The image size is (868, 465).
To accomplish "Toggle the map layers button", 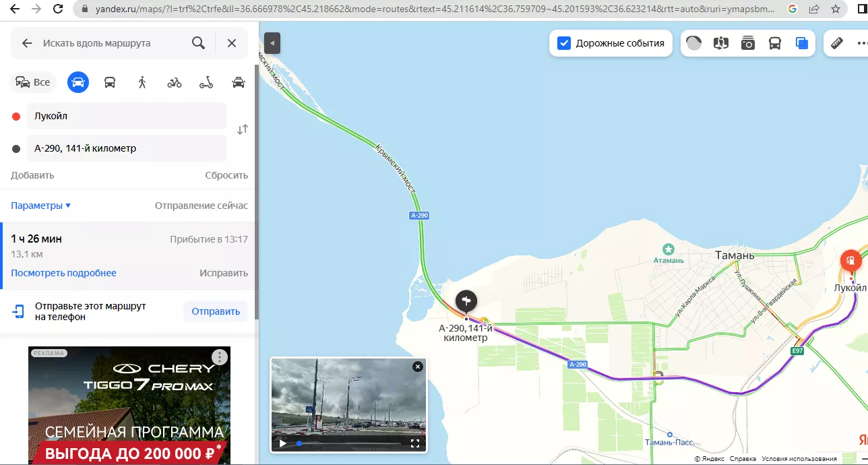I will click(x=802, y=43).
